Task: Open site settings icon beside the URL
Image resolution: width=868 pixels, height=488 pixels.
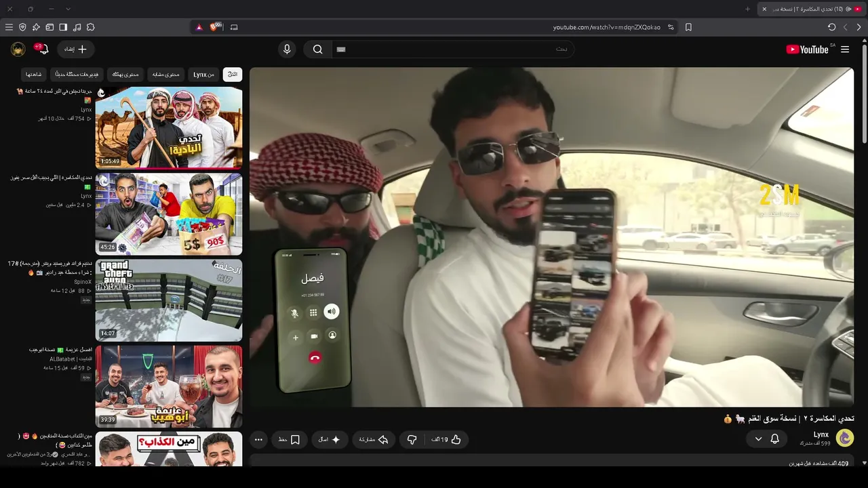Action: coord(671,27)
